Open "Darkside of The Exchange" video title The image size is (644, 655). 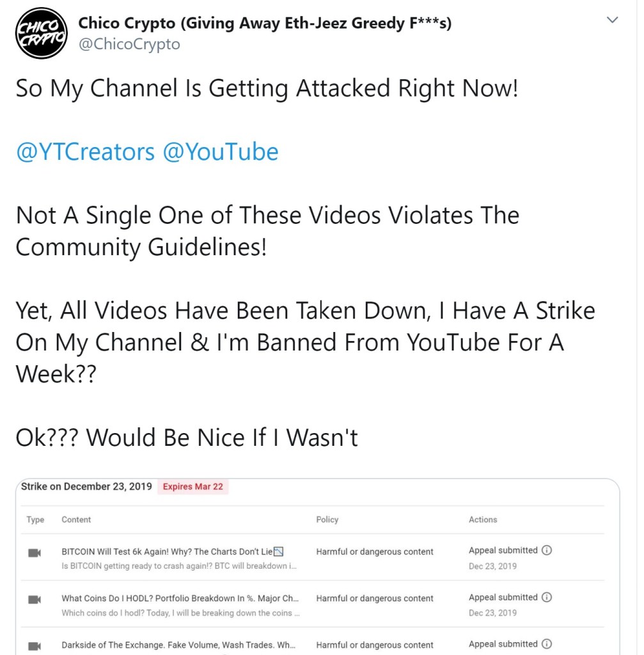click(180, 645)
